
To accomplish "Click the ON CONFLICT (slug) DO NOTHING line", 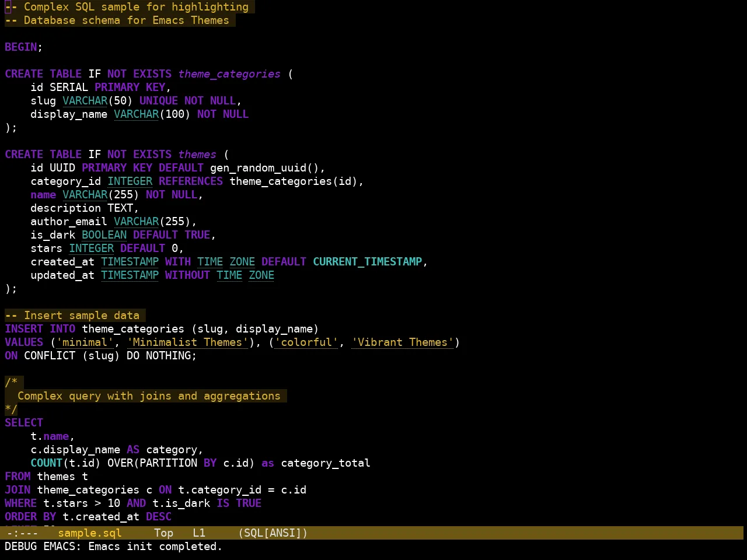I will (x=100, y=355).
